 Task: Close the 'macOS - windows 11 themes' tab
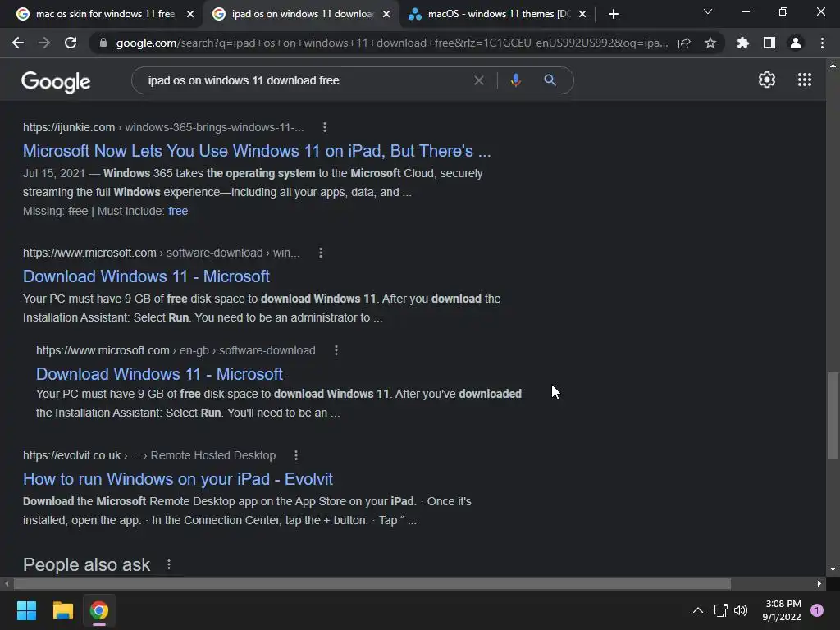coord(582,14)
